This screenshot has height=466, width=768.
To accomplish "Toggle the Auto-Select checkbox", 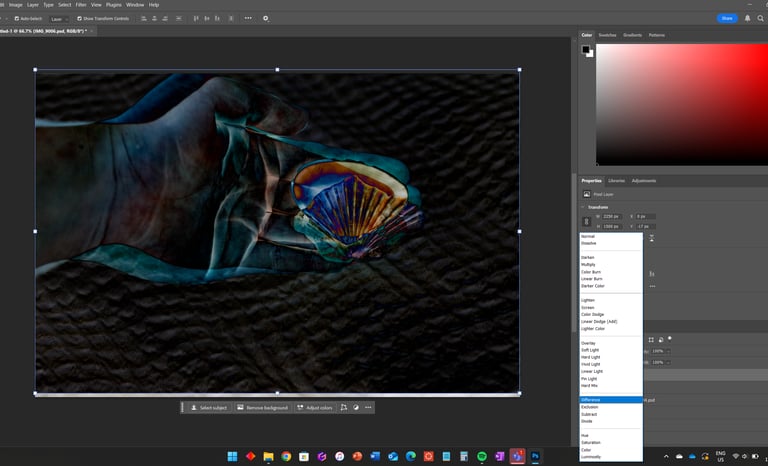I will [18, 18].
